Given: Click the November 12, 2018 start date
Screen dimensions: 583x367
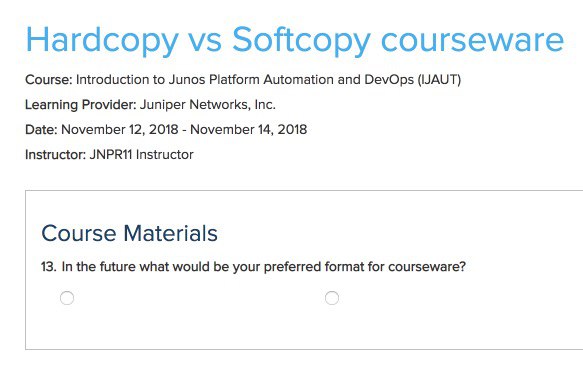Looking at the screenshot, I should point(120,130).
